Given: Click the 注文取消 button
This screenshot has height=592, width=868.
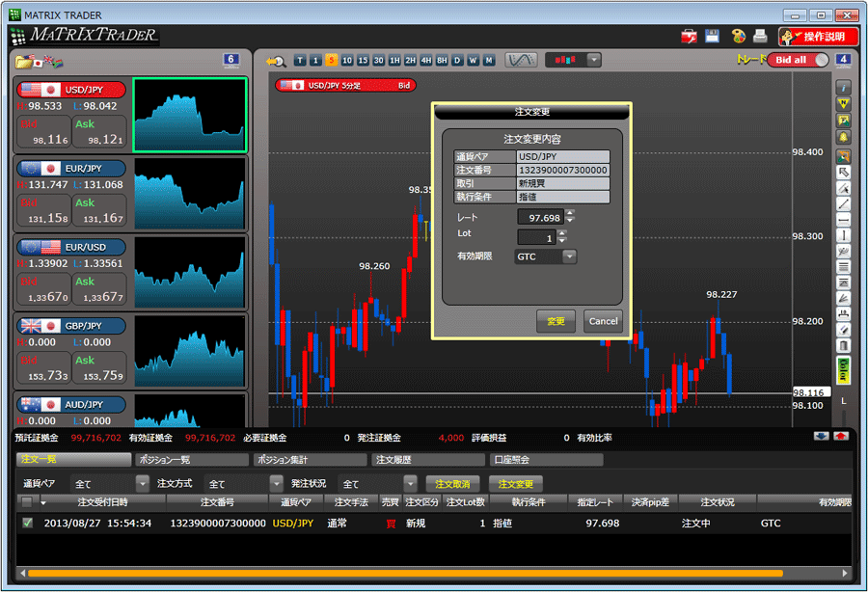Looking at the screenshot, I should point(452,484).
